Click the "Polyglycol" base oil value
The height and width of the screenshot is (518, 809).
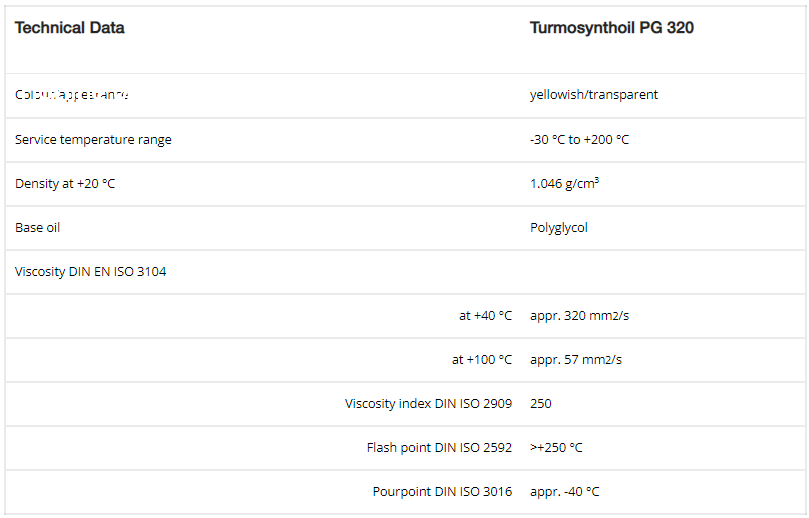(559, 227)
